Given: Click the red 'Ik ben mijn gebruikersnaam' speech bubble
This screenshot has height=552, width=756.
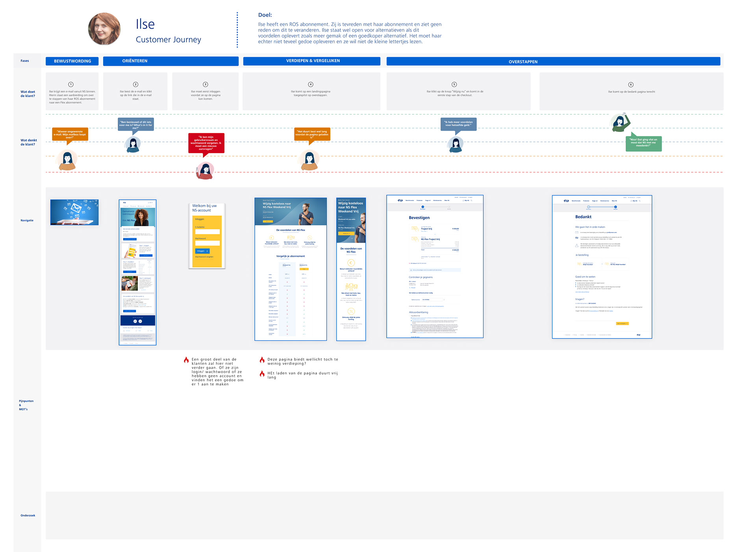Looking at the screenshot, I should (206, 143).
